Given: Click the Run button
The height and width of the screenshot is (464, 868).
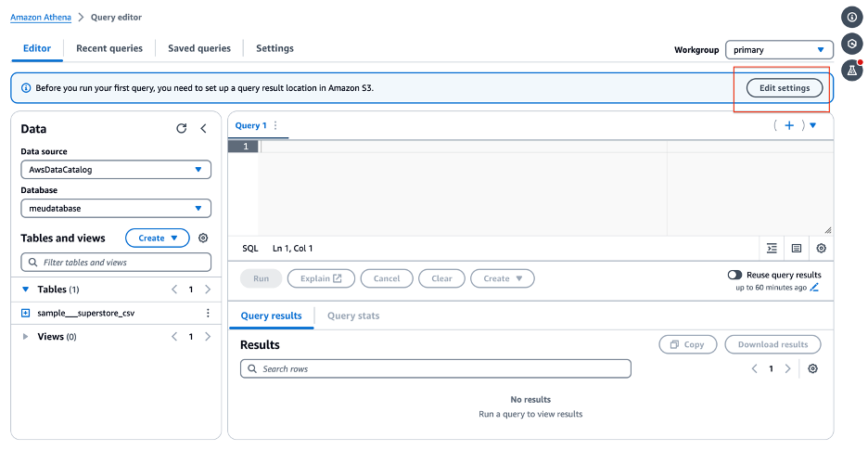Looking at the screenshot, I should (261, 278).
